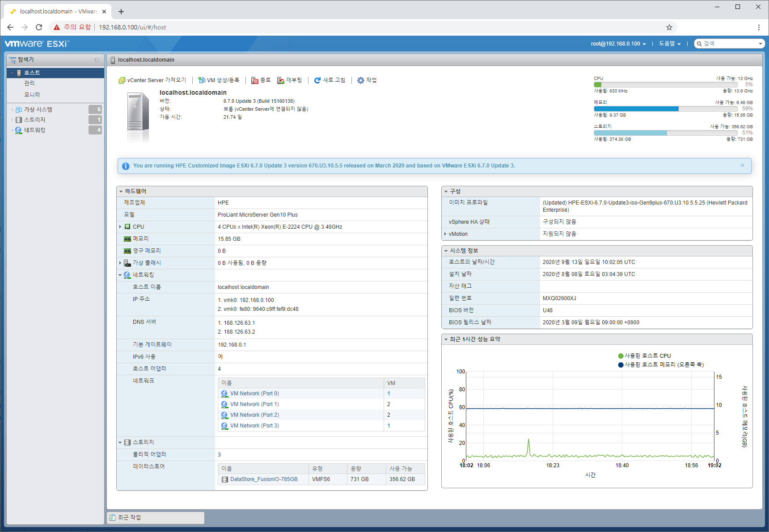The image size is (769, 532).
Task: Switch to the localhost.localdomain browser tab
Action: coord(58,12)
